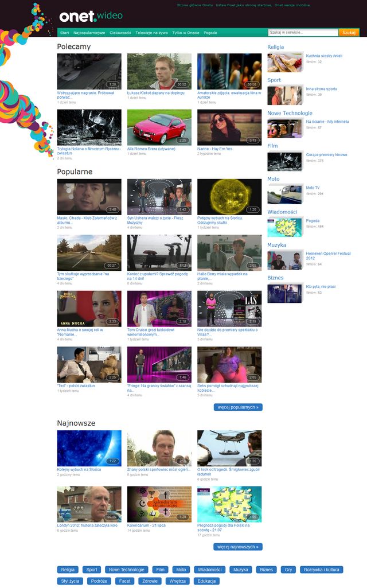Play the Narine - Hay Em Yes thumbnail
This screenshot has height=588, width=367.
pyautogui.click(x=229, y=127)
